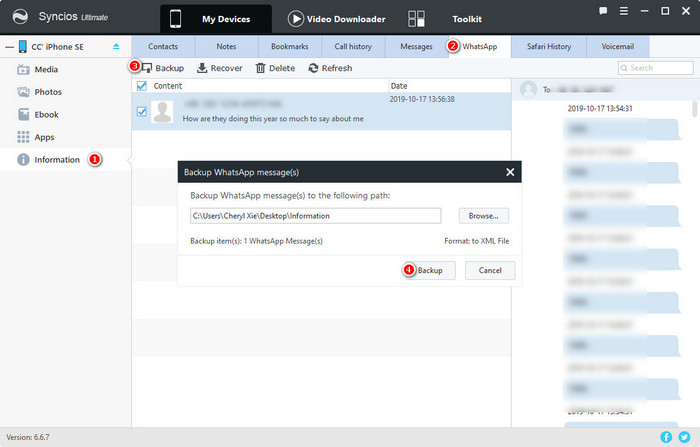This screenshot has height=447, width=700.
Task: Switch to the Contacts tab
Action: coord(163,46)
